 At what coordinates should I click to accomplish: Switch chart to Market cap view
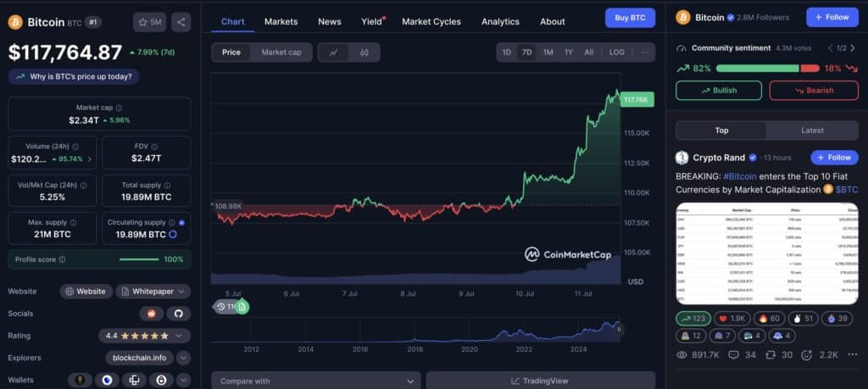[x=281, y=53]
